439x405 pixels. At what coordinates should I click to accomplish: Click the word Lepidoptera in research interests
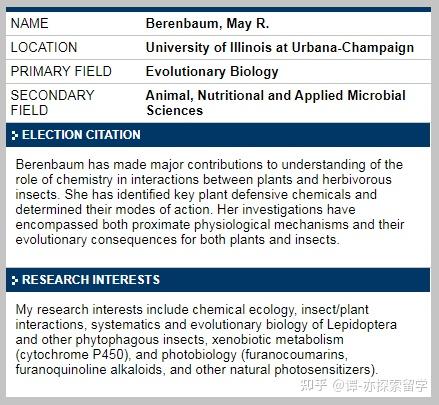pos(362,325)
